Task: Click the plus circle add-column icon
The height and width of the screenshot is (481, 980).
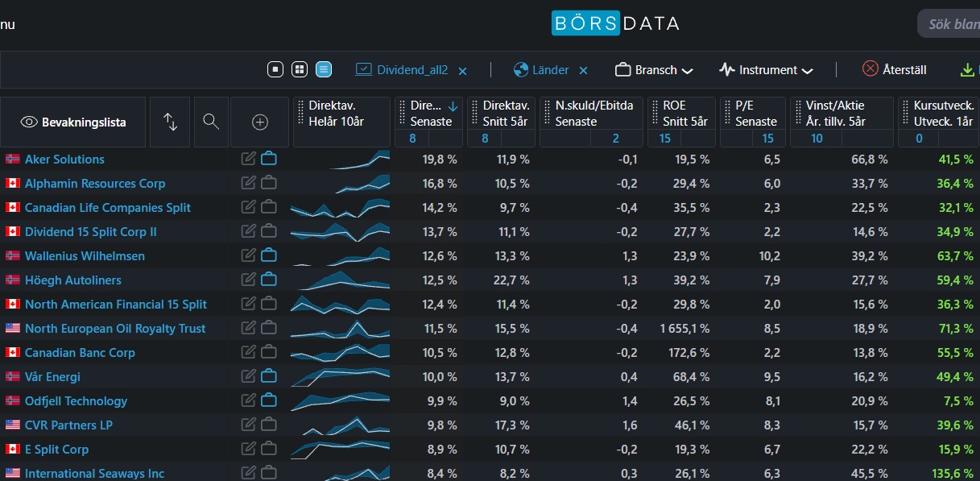Action: (x=259, y=122)
